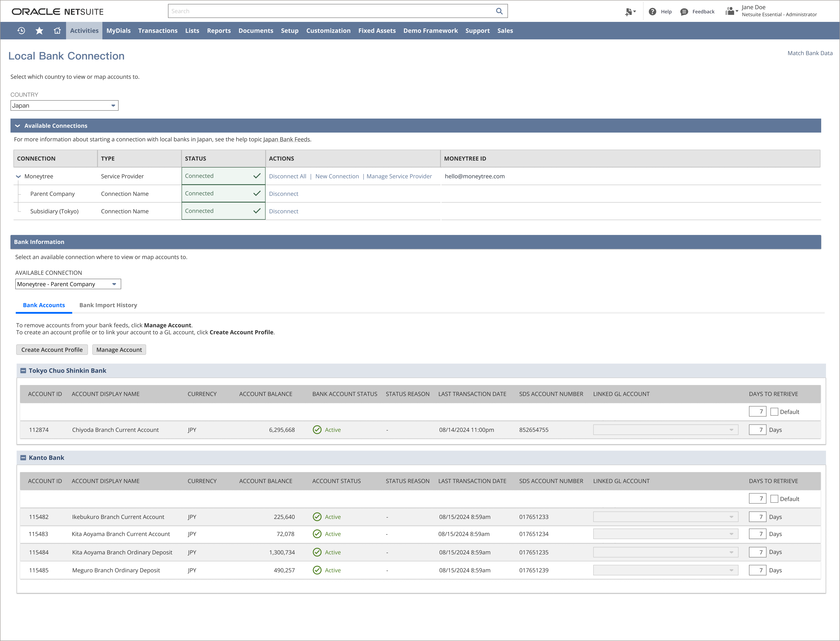The width and height of the screenshot is (840, 641).
Task: Click the checkmark in Subsidiary (Tokyo) status
Action: point(257,211)
